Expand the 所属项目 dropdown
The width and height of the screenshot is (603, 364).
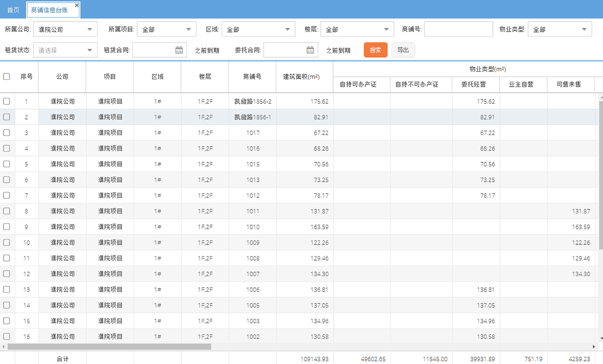point(166,30)
